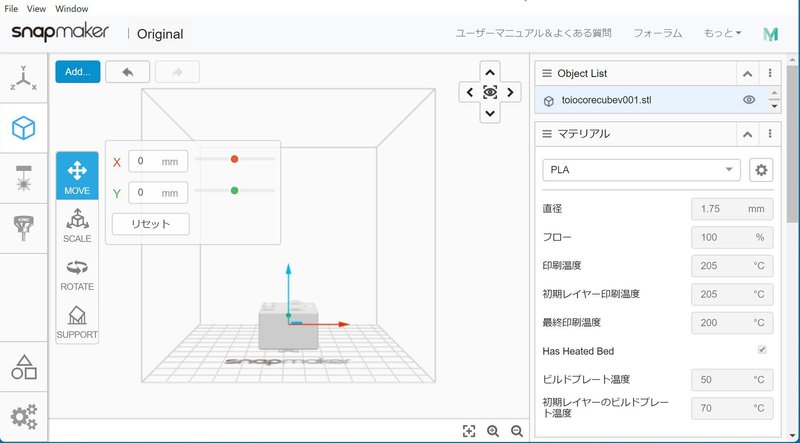
Task: Click the snapmaker logo
Action: tap(60, 33)
